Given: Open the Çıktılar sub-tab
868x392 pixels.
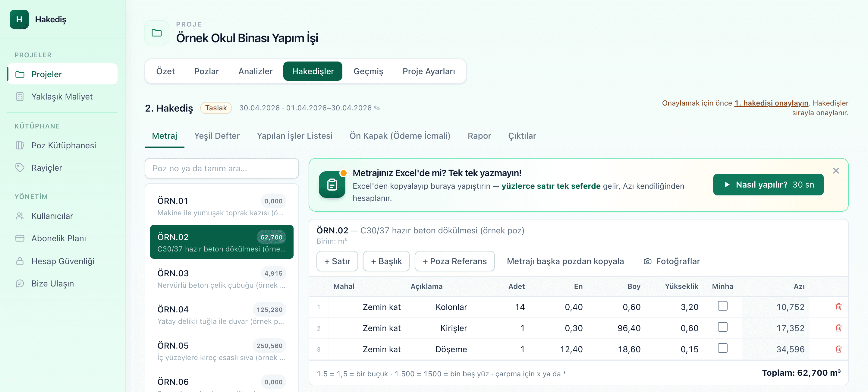Looking at the screenshot, I should click(x=522, y=136).
